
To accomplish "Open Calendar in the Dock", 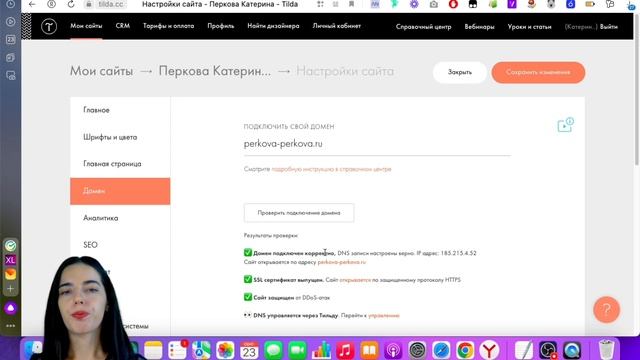I will point(249,350).
